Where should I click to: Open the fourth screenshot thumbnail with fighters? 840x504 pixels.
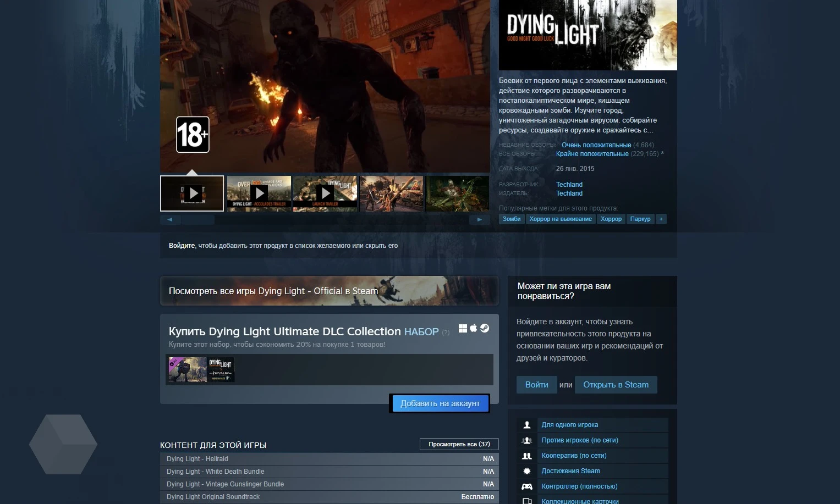pyautogui.click(x=391, y=193)
